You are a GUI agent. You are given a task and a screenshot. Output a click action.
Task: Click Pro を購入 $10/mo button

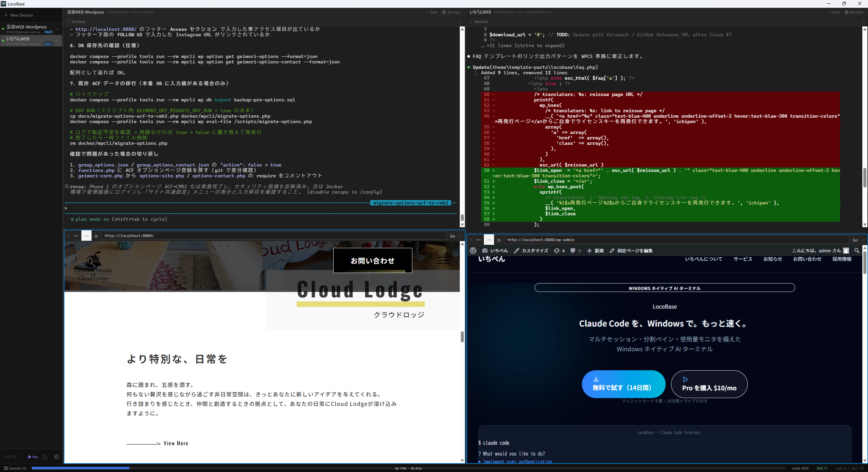(709, 384)
